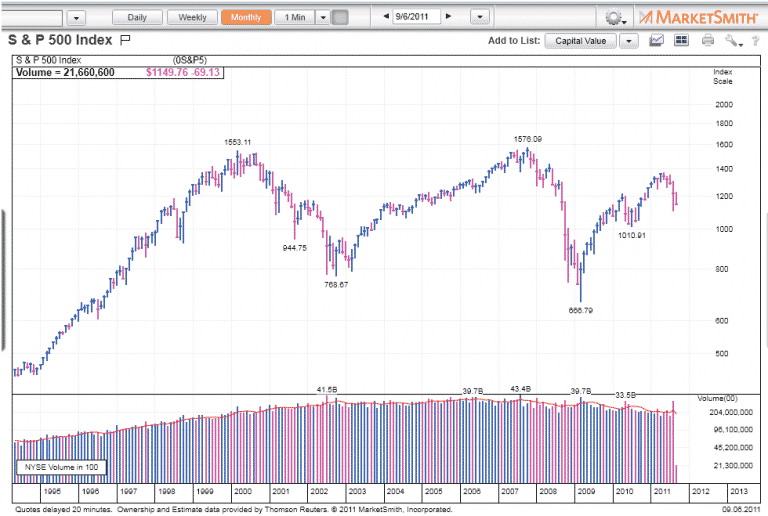Go to previous date with left arrow
The image size is (768, 516).
click(386, 17)
